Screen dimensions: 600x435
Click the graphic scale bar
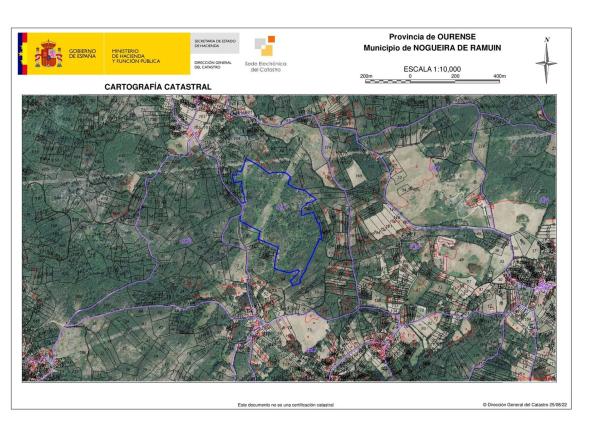click(432, 83)
